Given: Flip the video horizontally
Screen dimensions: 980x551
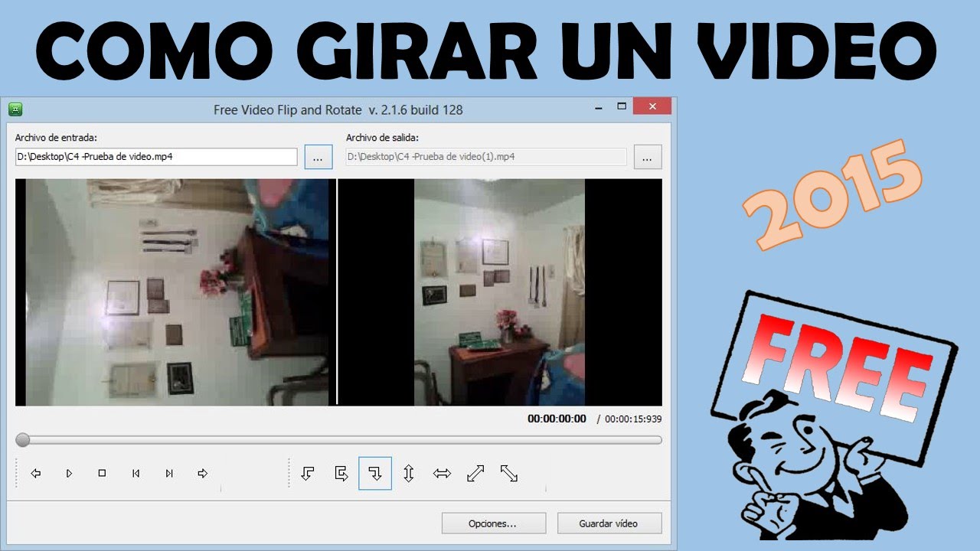Looking at the screenshot, I should 442,474.
